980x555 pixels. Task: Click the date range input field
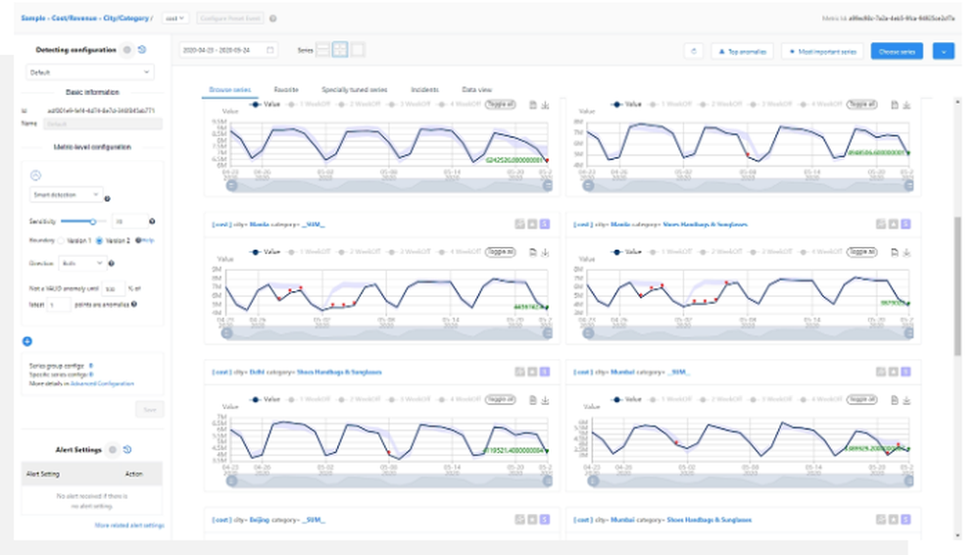pyautogui.click(x=228, y=50)
